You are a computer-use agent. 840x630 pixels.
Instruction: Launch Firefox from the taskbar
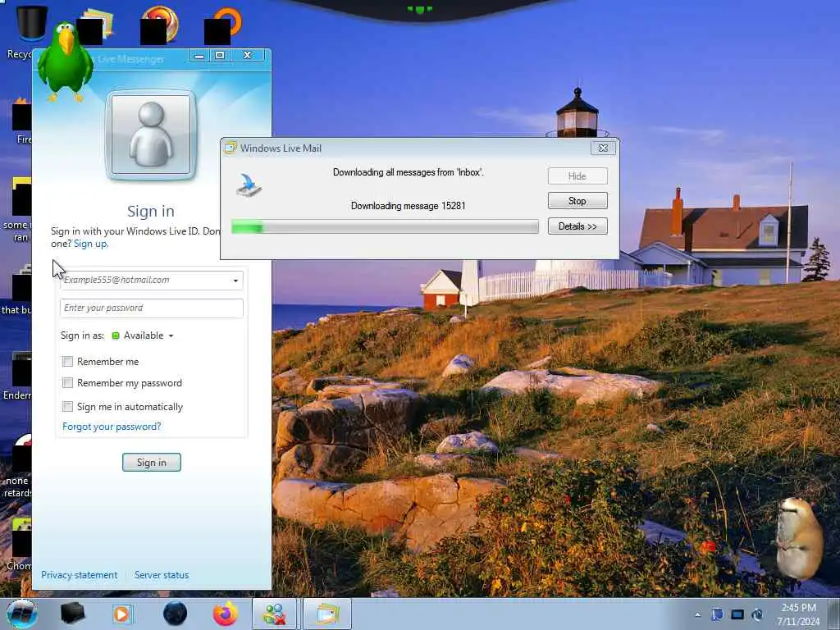(226, 614)
